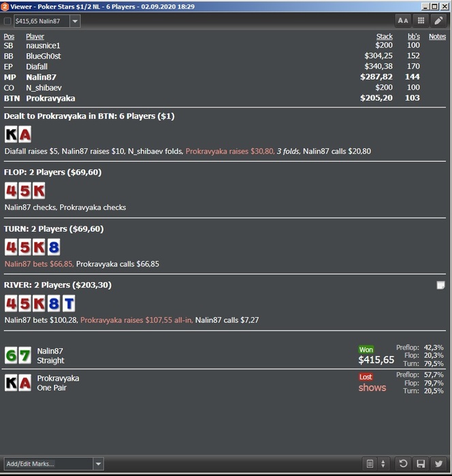
Task: Expand the $415,65 Nalin87 dropdown arrow
Action: pyautogui.click(x=75, y=21)
